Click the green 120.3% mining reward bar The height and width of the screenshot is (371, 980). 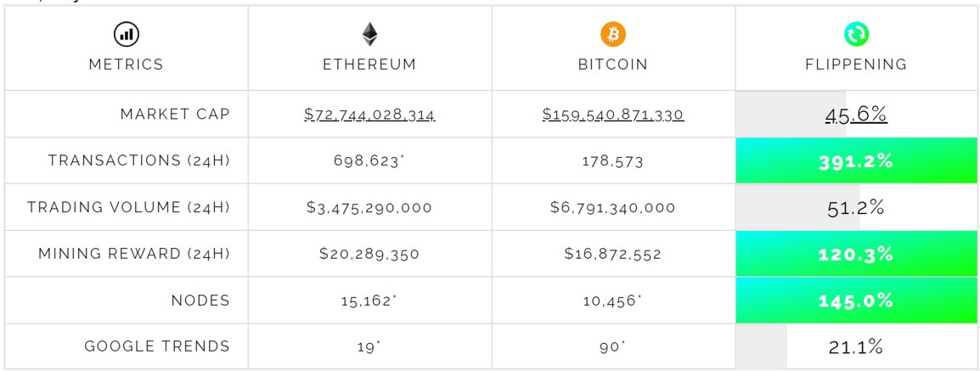856,254
